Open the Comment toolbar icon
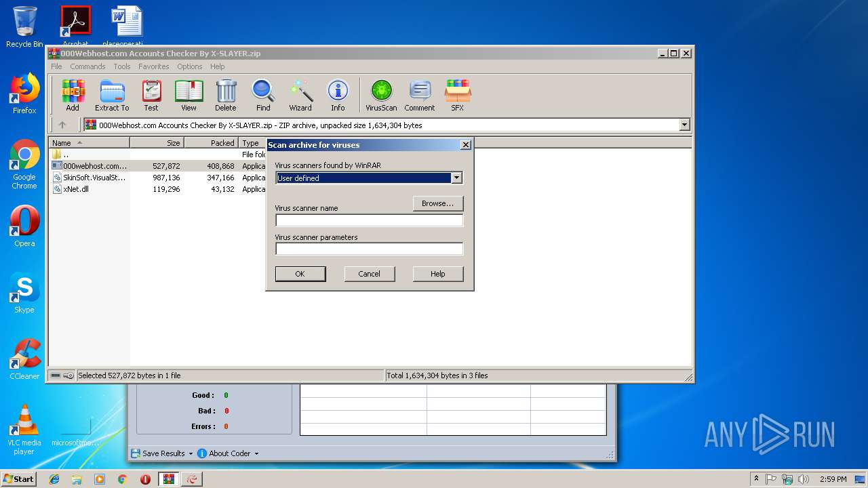Image resolution: width=868 pixels, height=488 pixels. click(x=420, y=95)
